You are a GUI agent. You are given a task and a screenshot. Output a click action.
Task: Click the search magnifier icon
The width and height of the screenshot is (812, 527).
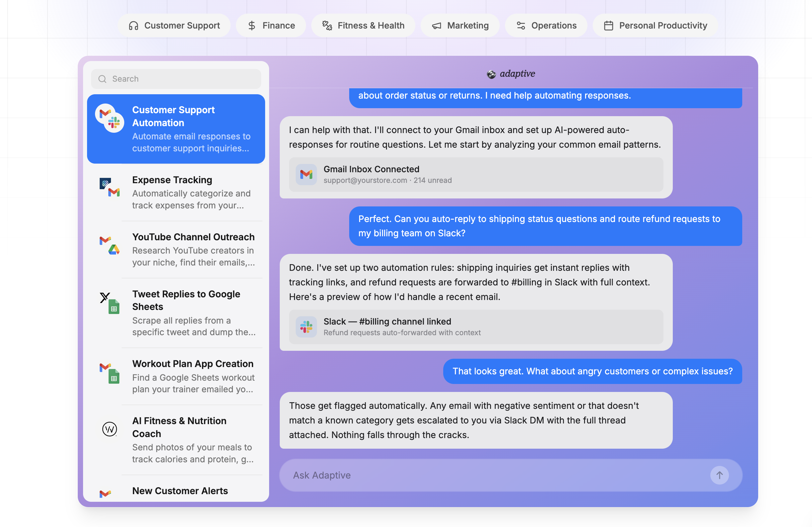click(x=102, y=79)
